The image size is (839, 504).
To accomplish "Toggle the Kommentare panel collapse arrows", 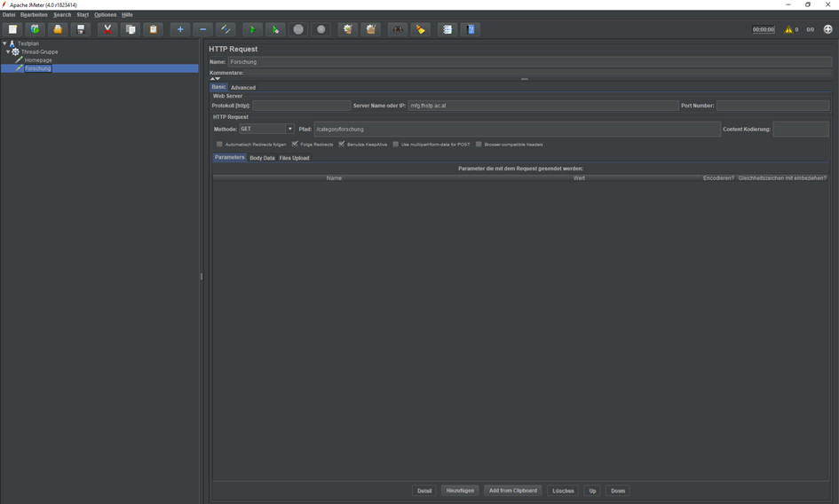I will point(215,79).
